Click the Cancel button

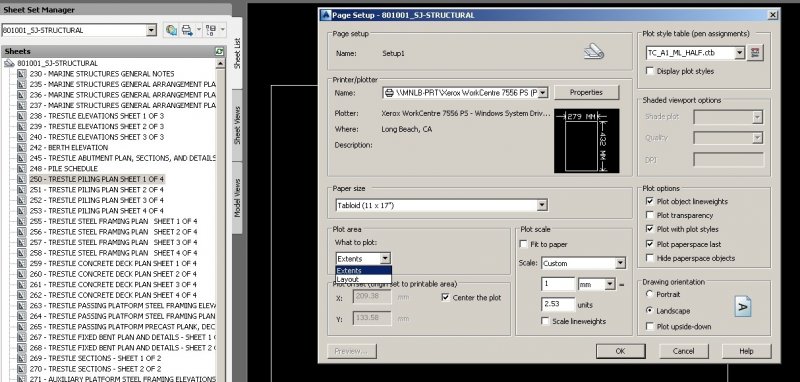click(x=683, y=351)
